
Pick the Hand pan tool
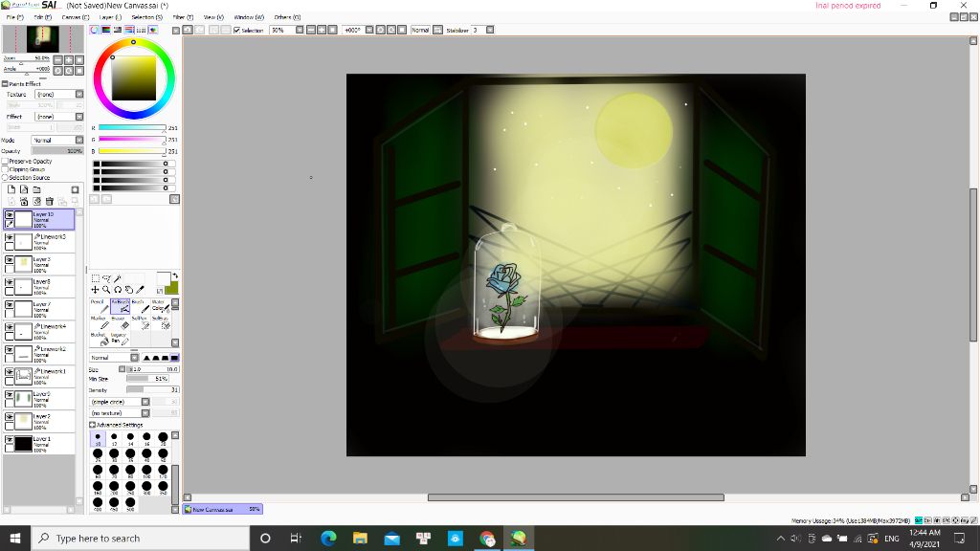click(129, 290)
